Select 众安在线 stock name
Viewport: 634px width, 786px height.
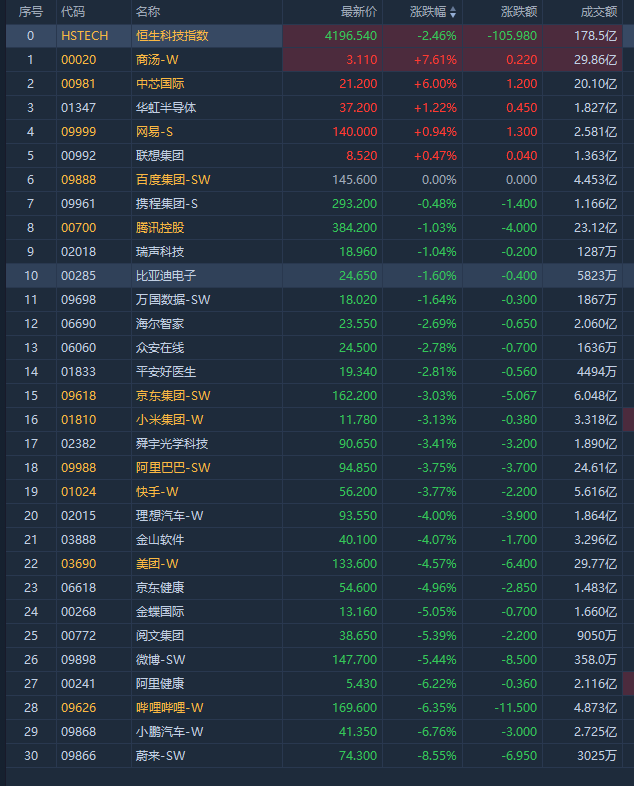tap(160, 348)
